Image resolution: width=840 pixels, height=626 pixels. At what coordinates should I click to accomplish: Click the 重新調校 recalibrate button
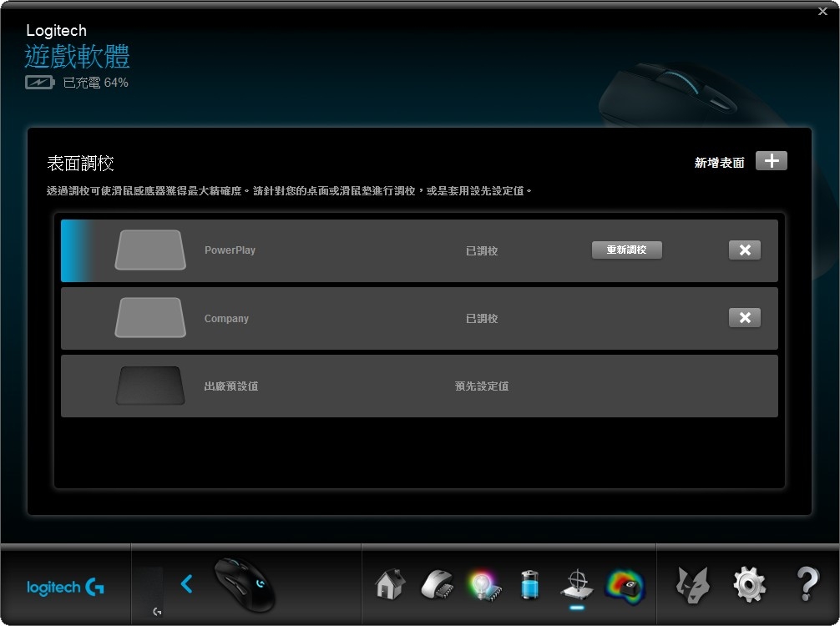[627, 250]
